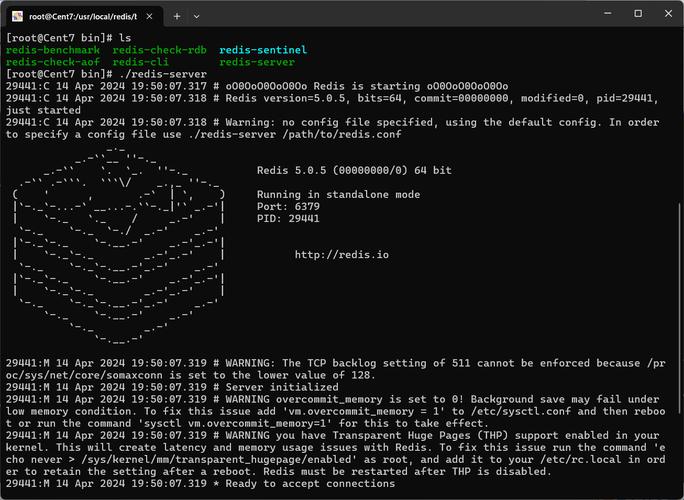Click the 'Port: 6379' line

click(x=288, y=206)
